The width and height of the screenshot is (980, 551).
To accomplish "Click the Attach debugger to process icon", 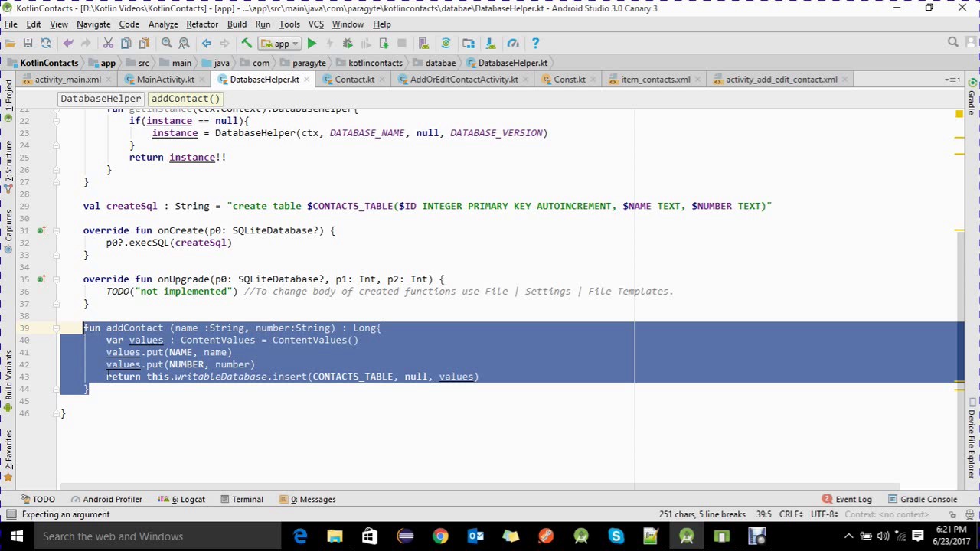I will click(384, 44).
